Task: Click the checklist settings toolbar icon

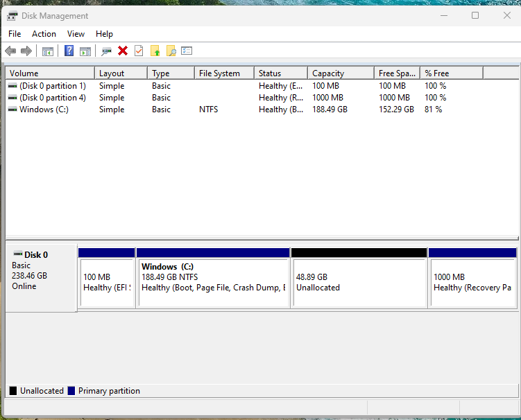Action: pyautogui.click(x=187, y=51)
